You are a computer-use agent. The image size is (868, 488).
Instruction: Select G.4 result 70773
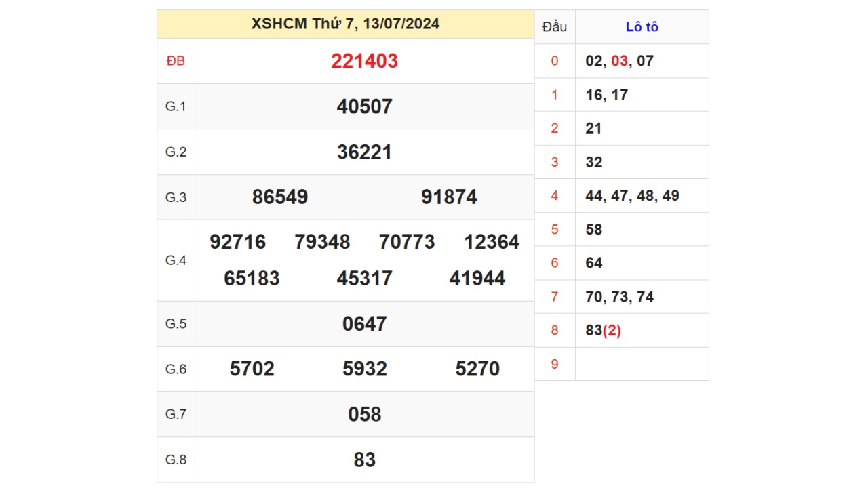[407, 242]
